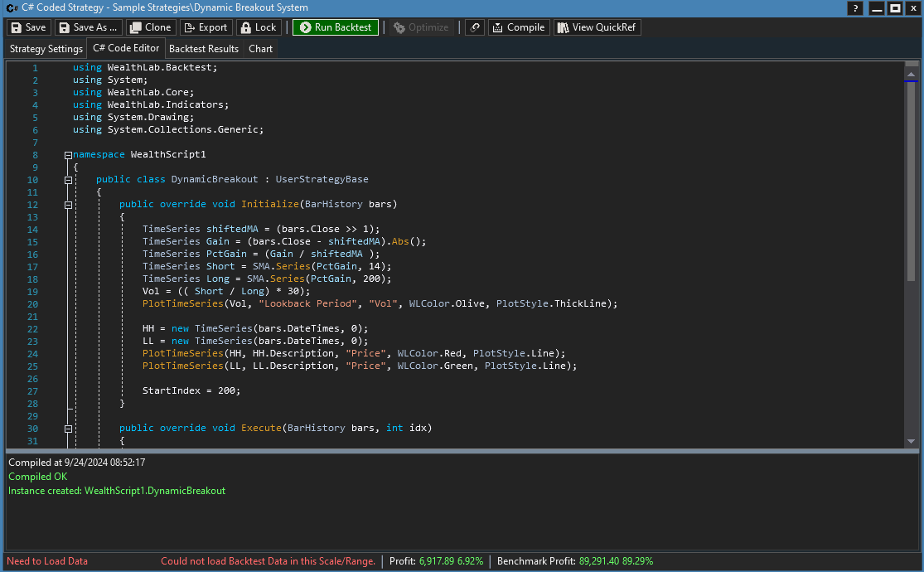Clone the current strategy
Image resolution: width=924 pixels, height=572 pixels.
coord(150,27)
